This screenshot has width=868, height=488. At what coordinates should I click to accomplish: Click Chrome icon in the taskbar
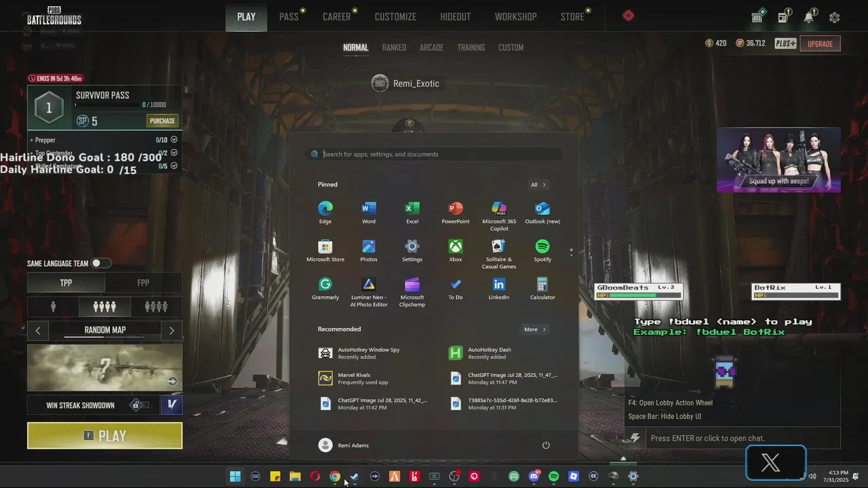pyautogui.click(x=334, y=476)
